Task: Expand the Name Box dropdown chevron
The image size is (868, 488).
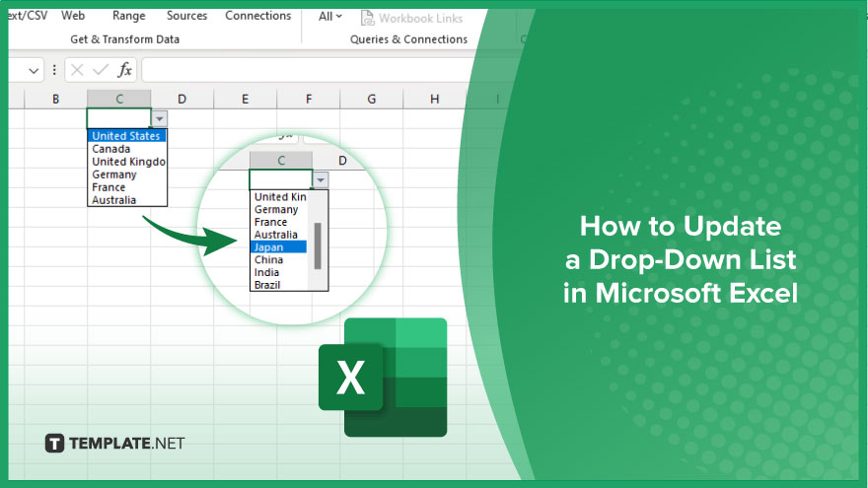Action: [34, 71]
